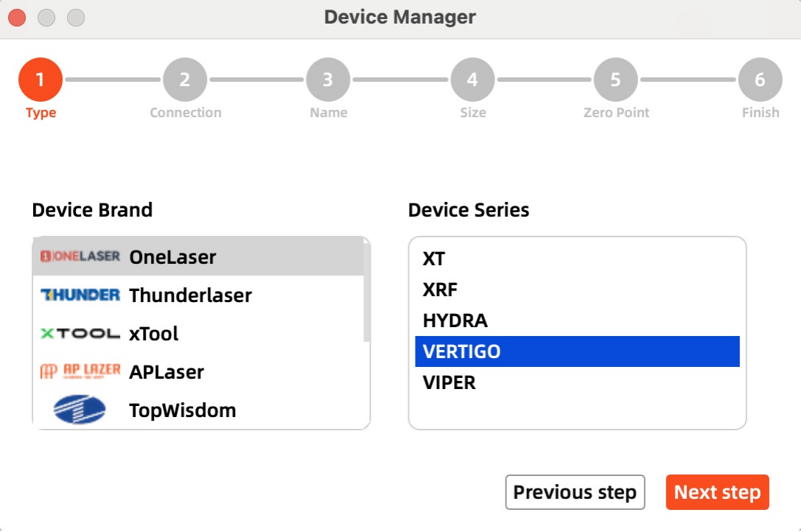The width and height of the screenshot is (801, 532).
Task: Open step 3 Name in wizard
Action: [328, 80]
